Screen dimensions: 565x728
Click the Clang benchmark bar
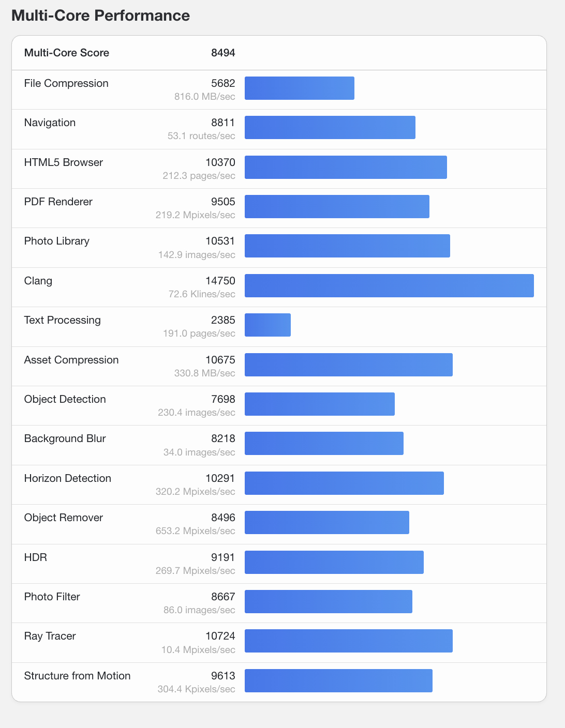pyautogui.click(x=389, y=286)
